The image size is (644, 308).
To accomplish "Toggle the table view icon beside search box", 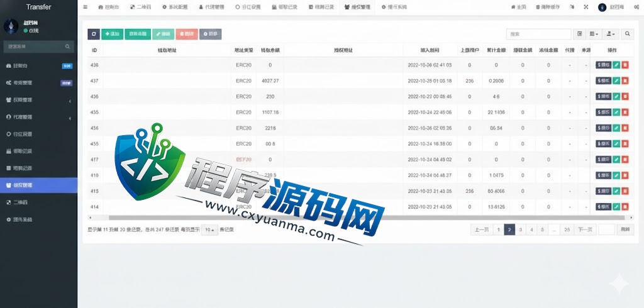I will click(579, 34).
